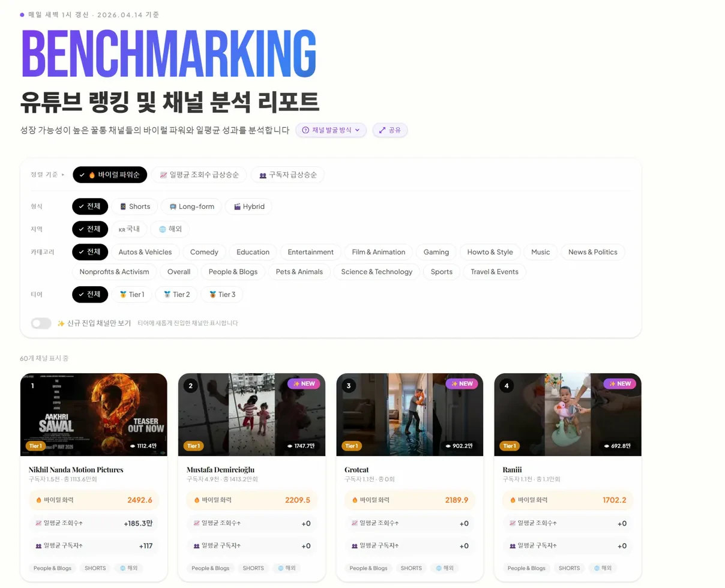Select the Long-form format filter
The height and width of the screenshot is (588, 725).
[191, 206]
